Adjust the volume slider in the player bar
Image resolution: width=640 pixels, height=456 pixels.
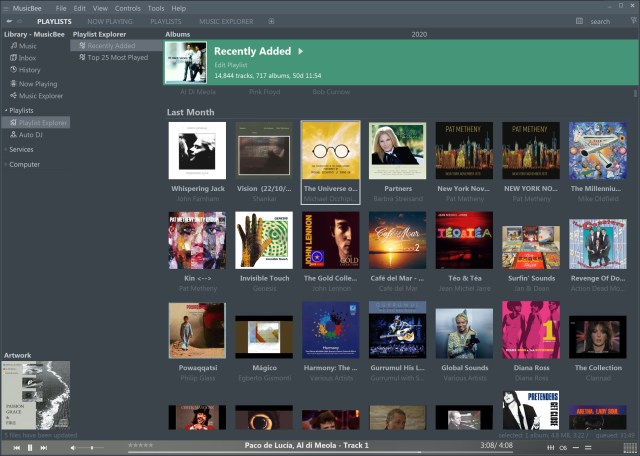pos(92,447)
